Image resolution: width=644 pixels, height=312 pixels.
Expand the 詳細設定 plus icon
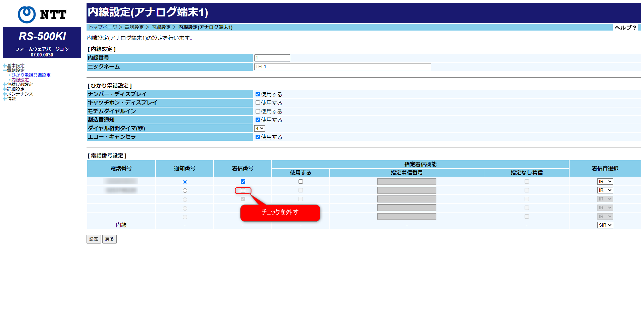pyautogui.click(x=4, y=89)
